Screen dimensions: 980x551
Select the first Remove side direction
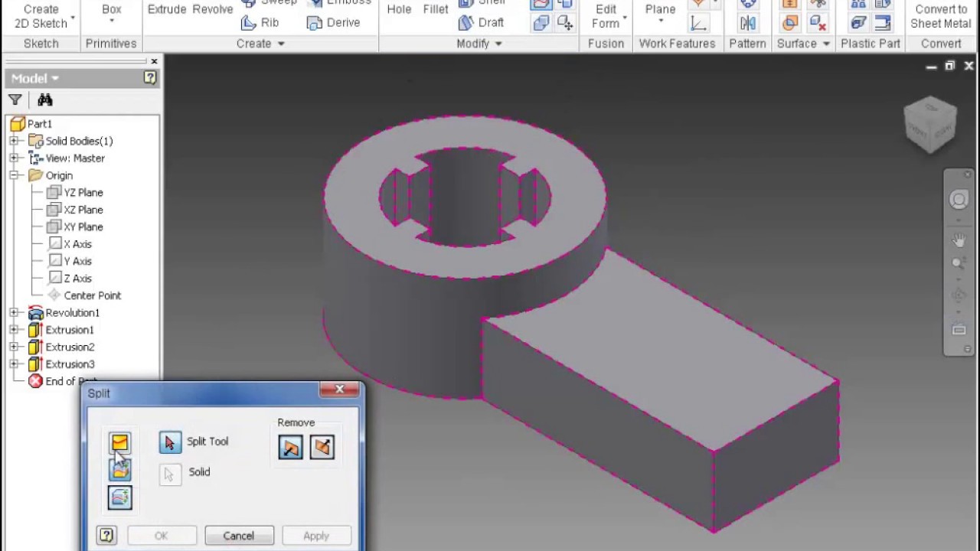[290, 448]
